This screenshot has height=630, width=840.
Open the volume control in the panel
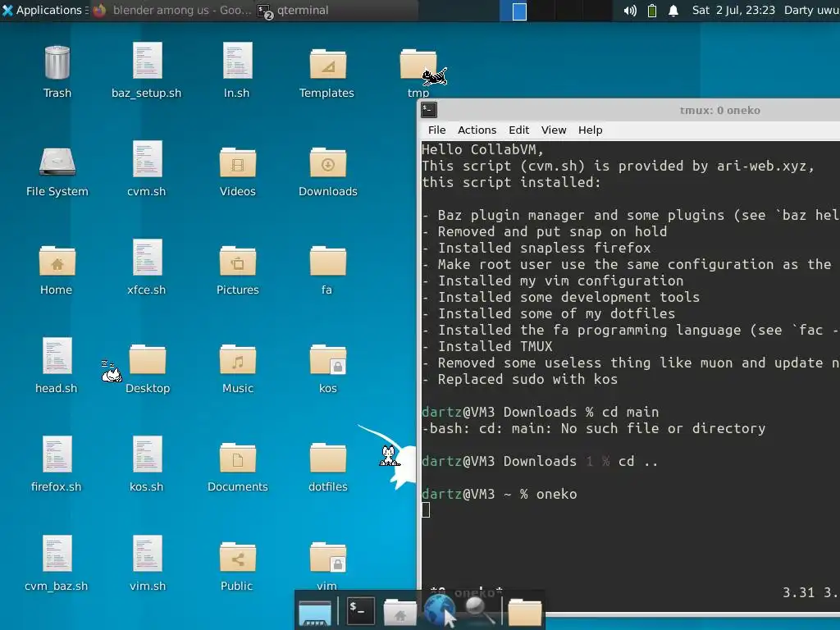tap(630, 10)
